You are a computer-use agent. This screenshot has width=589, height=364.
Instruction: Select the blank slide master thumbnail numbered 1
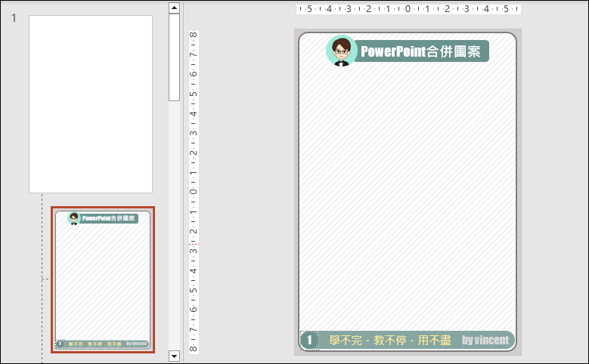(x=91, y=104)
